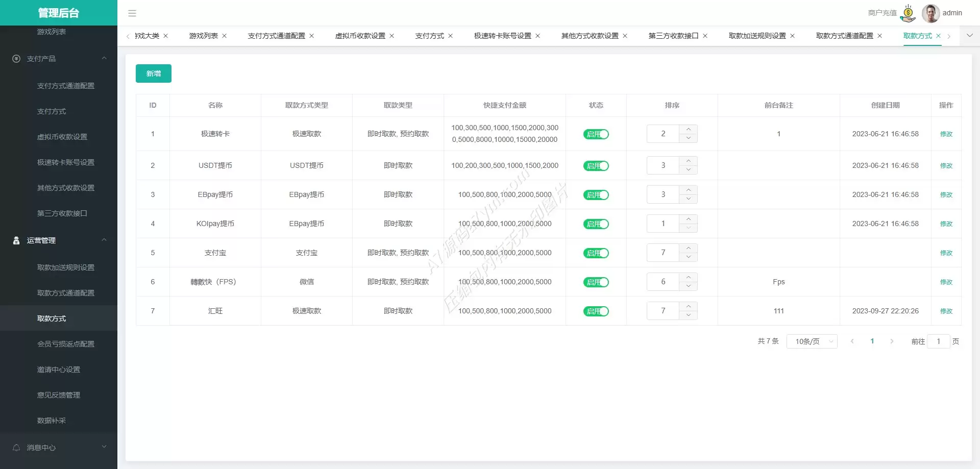Image resolution: width=980 pixels, height=469 pixels.
Task: Open 会员亏损返点配置 in the sidebar
Action: (x=66, y=344)
